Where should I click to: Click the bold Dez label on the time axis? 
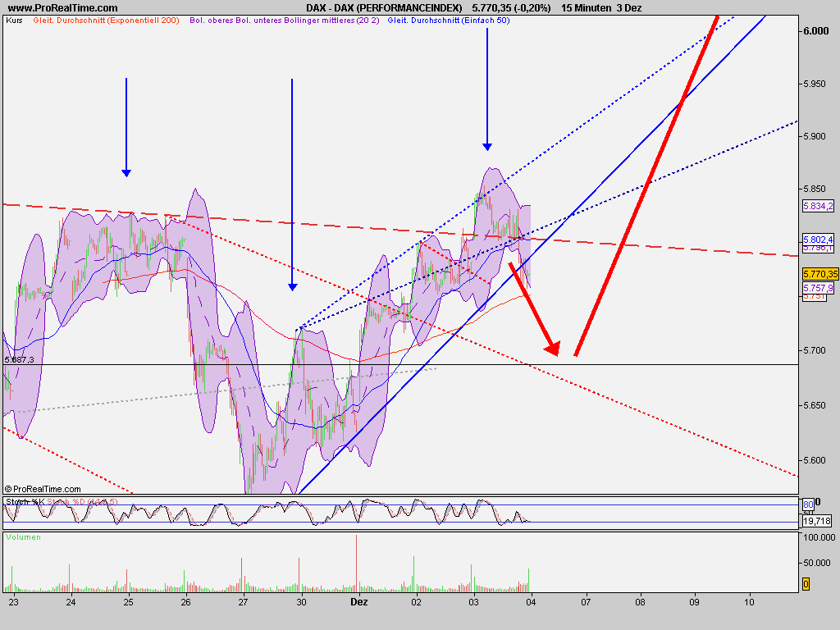click(x=359, y=601)
